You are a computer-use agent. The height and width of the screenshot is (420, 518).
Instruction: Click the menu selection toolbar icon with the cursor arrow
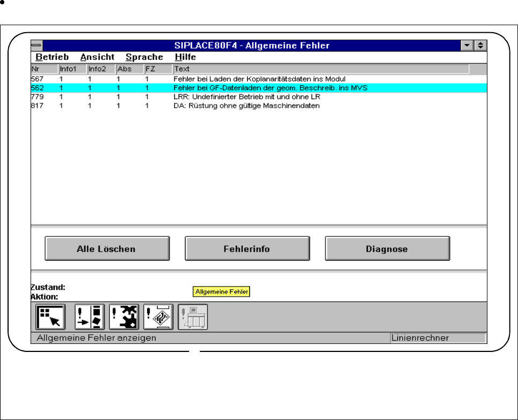point(50,317)
